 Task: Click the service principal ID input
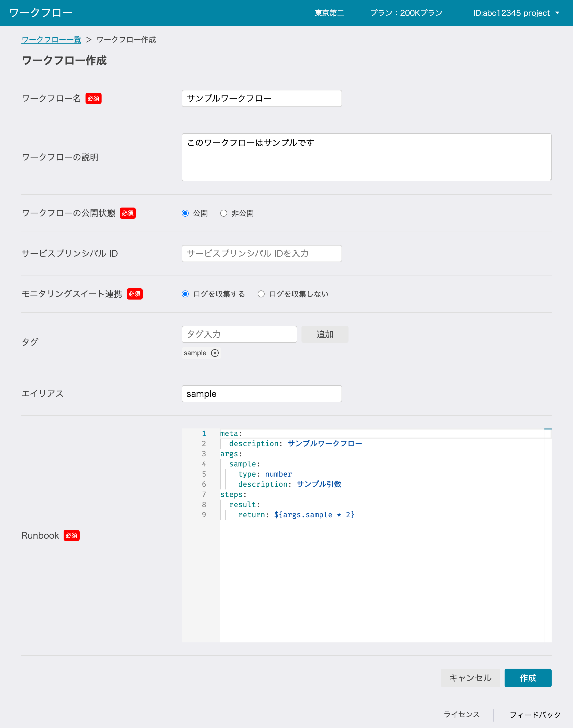261,253
